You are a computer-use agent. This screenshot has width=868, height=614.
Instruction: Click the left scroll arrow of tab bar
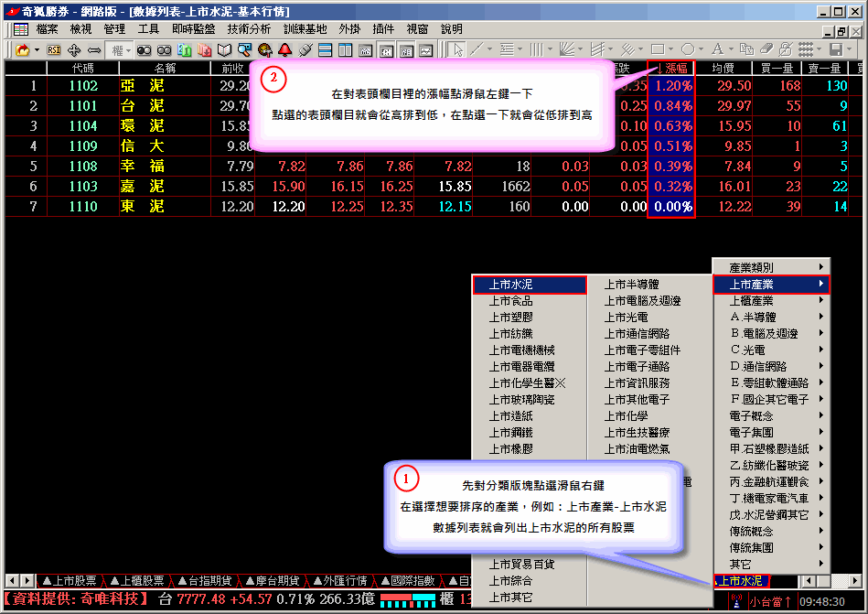coord(11,581)
